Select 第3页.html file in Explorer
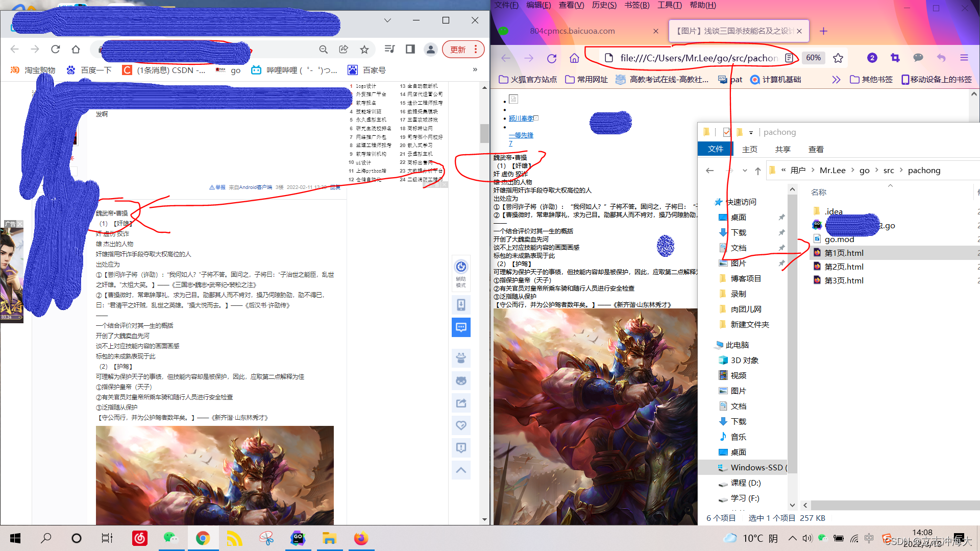The width and height of the screenshot is (980, 551). (x=844, y=280)
